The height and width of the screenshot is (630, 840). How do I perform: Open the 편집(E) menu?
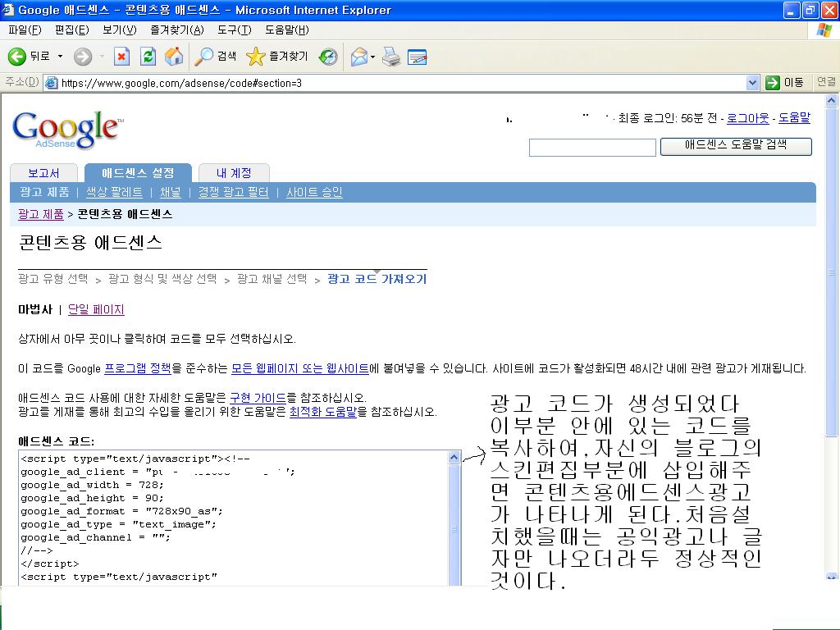pos(72,30)
